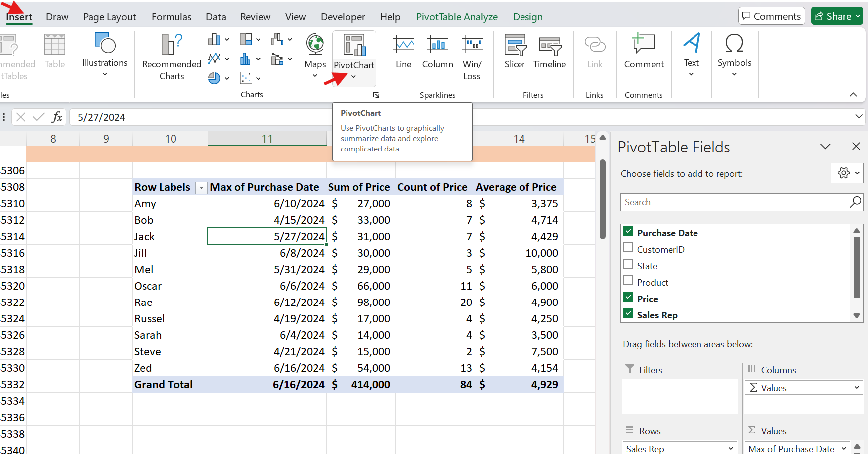Open the Row Labels filter dropdown

pos(201,188)
